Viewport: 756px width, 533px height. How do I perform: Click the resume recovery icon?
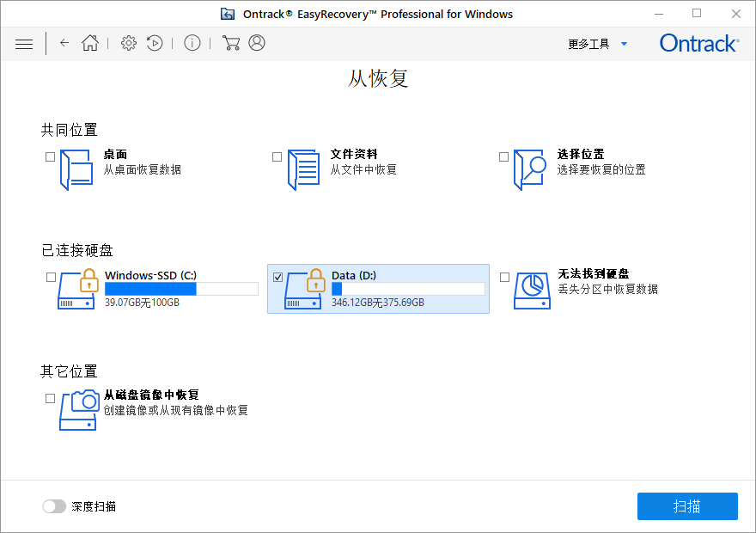(155, 43)
